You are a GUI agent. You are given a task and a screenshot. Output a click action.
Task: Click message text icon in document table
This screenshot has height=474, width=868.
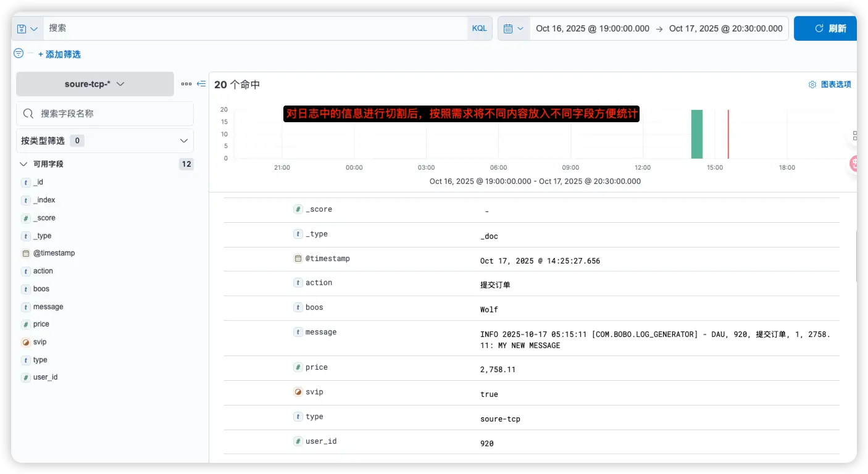[298, 332]
